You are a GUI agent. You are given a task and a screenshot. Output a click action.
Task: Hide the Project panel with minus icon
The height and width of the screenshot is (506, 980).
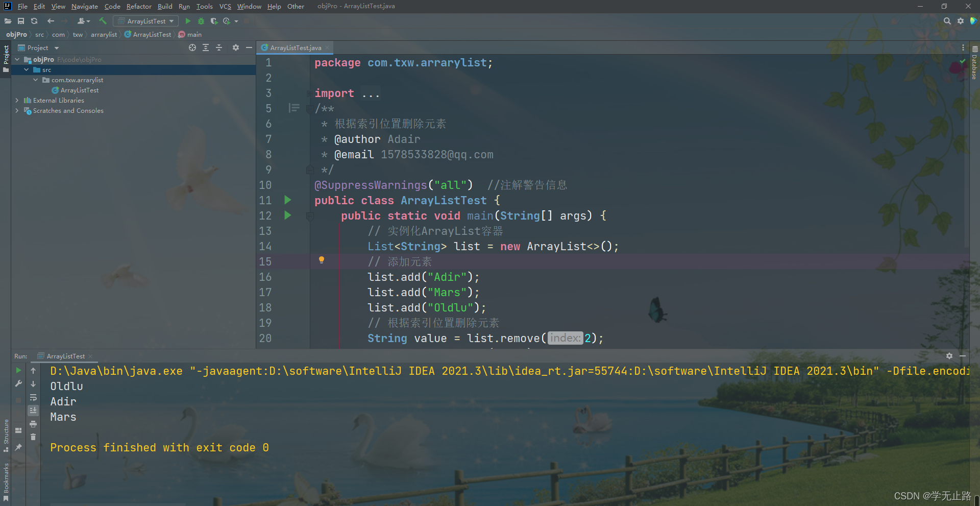point(249,47)
